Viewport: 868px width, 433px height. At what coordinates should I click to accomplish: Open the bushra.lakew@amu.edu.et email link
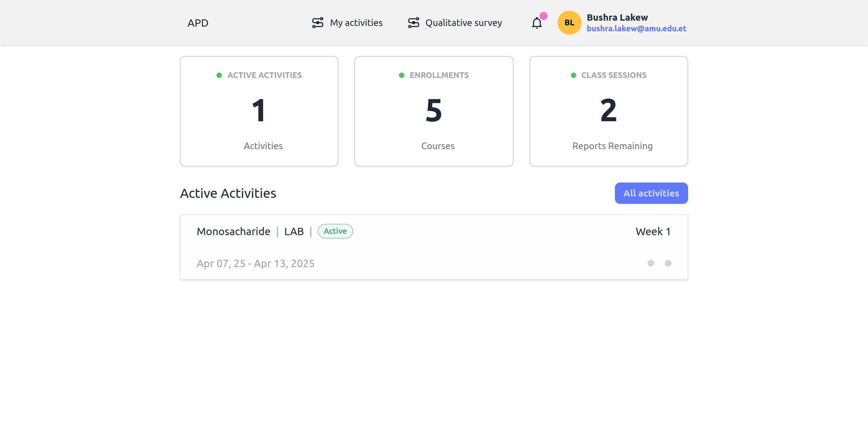click(x=636, y=29)
